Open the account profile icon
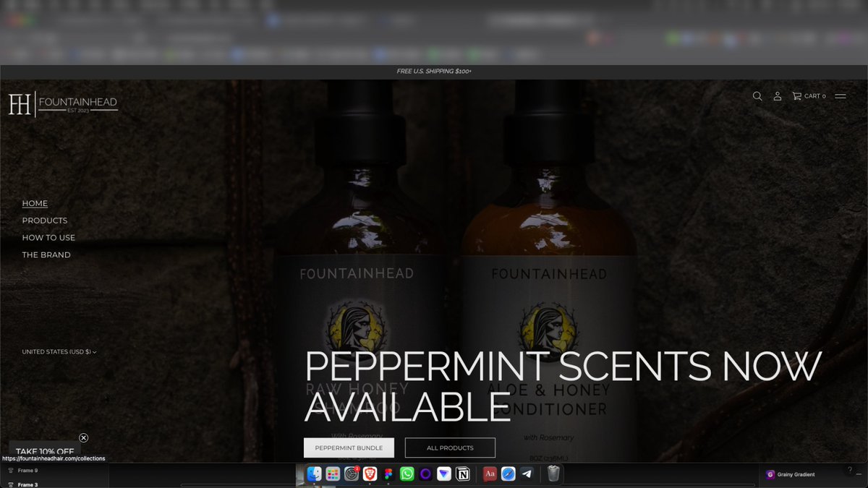 point(778,96)
